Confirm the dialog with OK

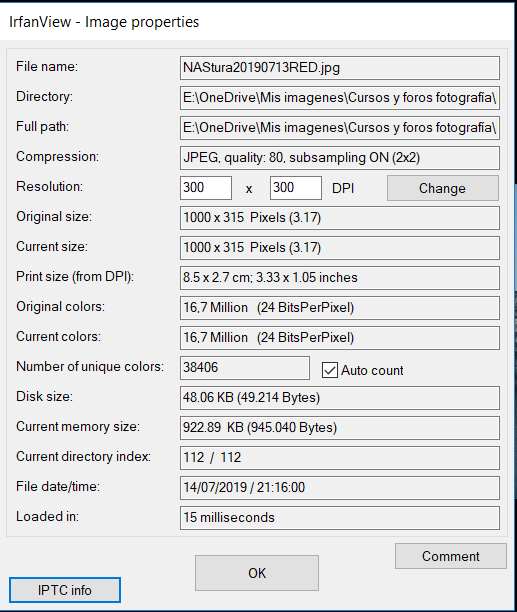[x=257, y=573]
